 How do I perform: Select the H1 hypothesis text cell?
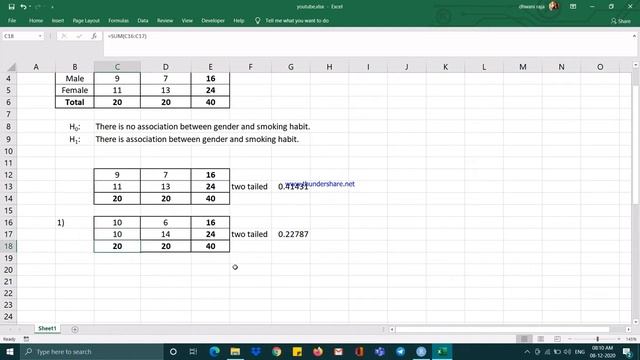197,139
